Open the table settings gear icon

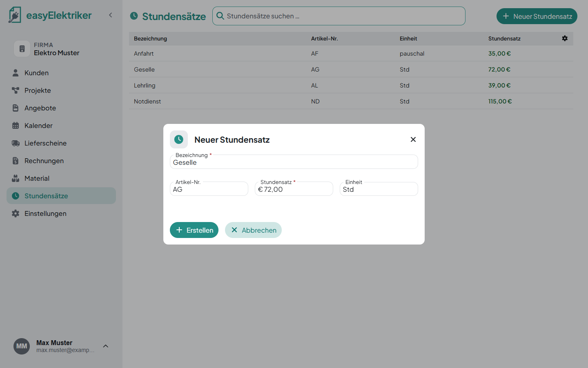565,38
